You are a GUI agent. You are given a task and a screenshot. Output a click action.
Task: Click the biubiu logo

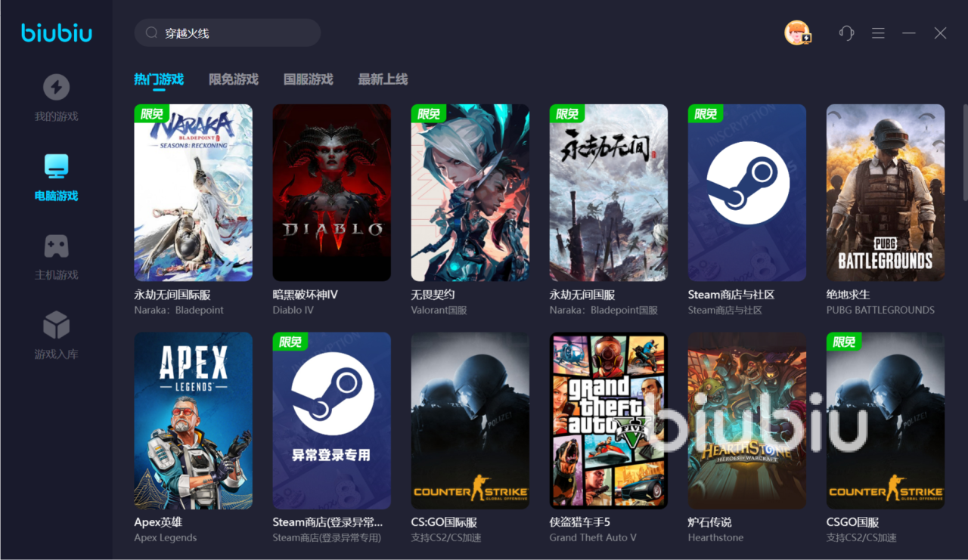pyautogui.click(x=57, y=32)
